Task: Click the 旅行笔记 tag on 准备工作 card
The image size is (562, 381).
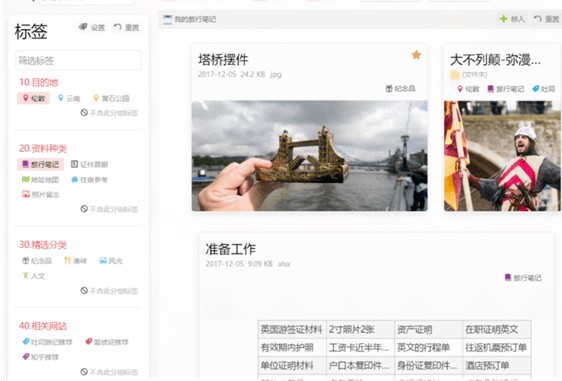Action: (523, 278)
